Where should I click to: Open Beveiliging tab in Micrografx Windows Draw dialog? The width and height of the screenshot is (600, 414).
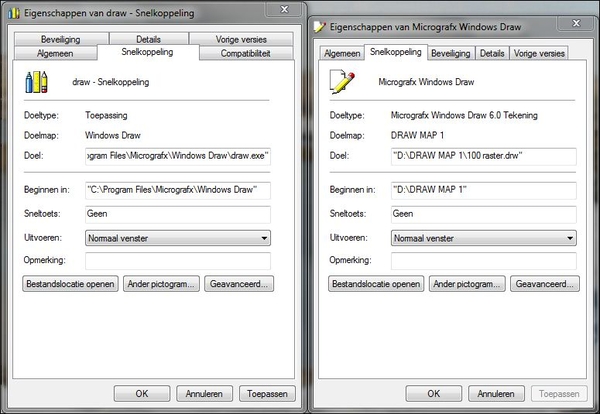click(x=451, y=53)
